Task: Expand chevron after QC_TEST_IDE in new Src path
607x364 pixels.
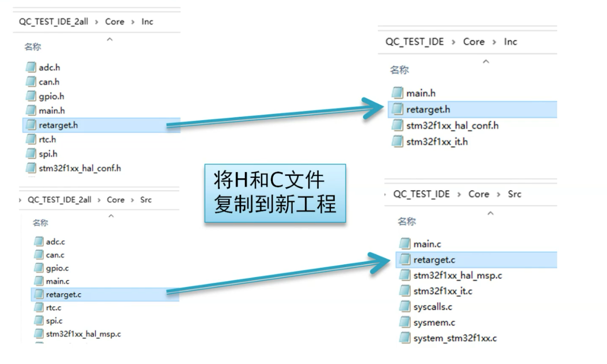Action: [x=459, y=194]
